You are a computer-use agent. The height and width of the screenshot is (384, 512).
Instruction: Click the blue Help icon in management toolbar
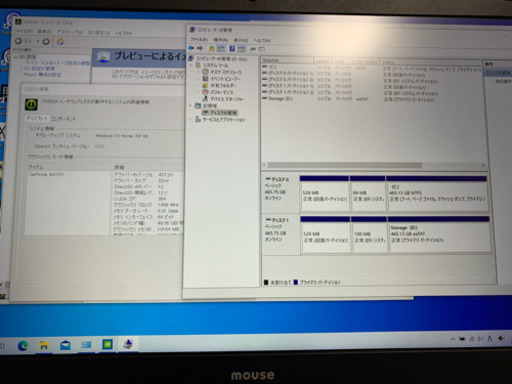coord(232,49)
